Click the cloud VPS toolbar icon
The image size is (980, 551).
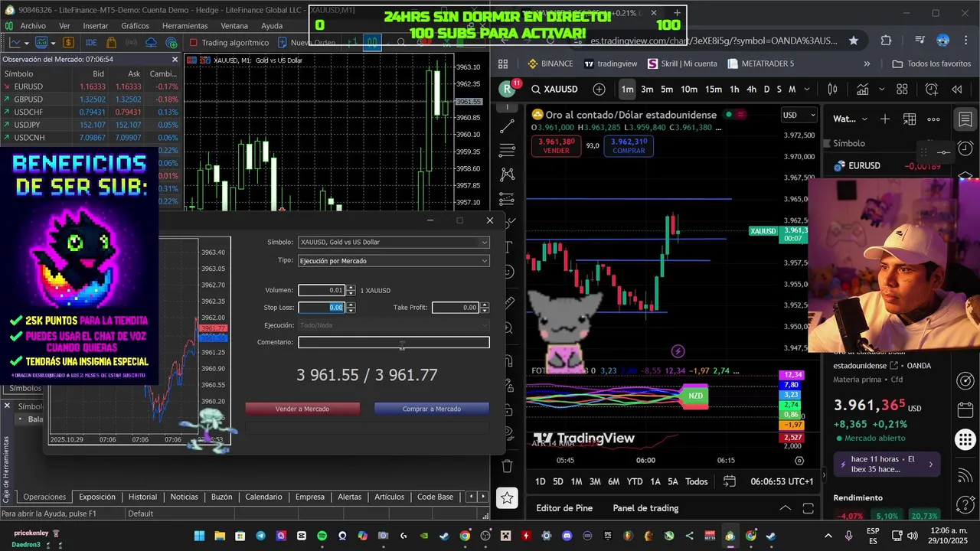pos(151,43)
